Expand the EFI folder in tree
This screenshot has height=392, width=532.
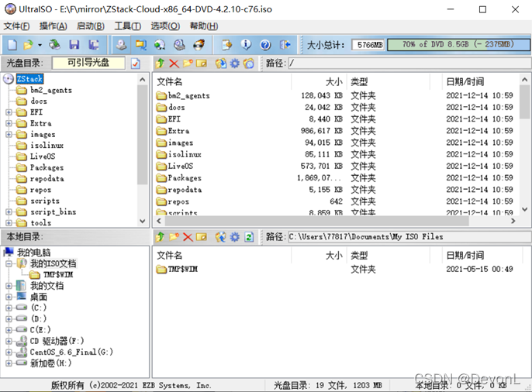(9, 112)
